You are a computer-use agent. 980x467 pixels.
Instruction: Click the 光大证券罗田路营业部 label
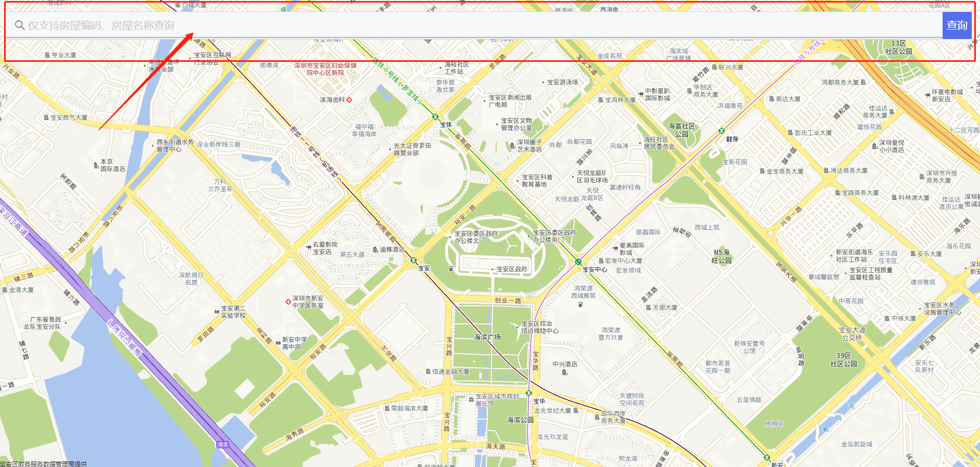[413, 150]
